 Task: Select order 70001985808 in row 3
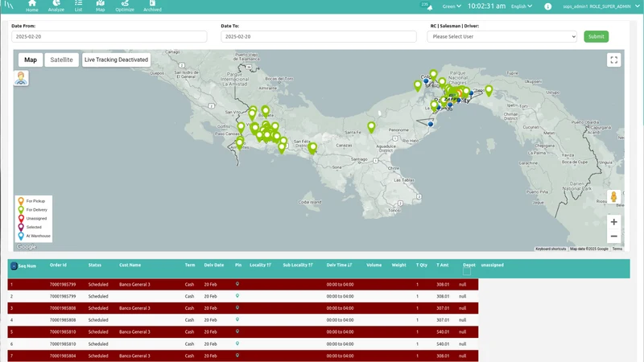pyautogui.click(x=63, y=308)
